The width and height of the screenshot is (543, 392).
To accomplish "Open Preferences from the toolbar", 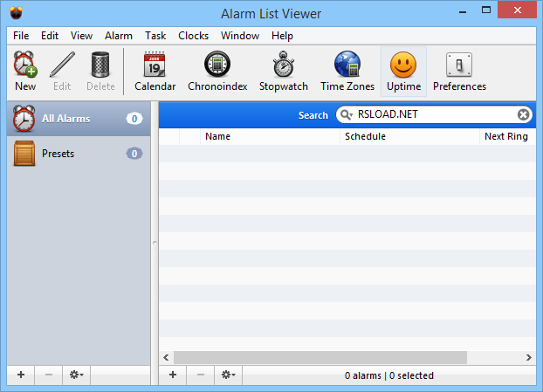I will (x=459, y=71).
